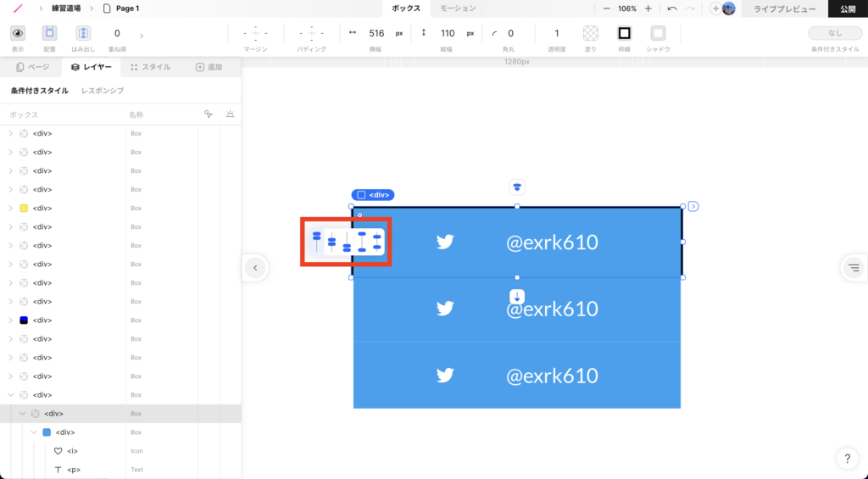The image size is (868, 479).
Task: Open the パディング padding control
Action: [x=311, y=33]
